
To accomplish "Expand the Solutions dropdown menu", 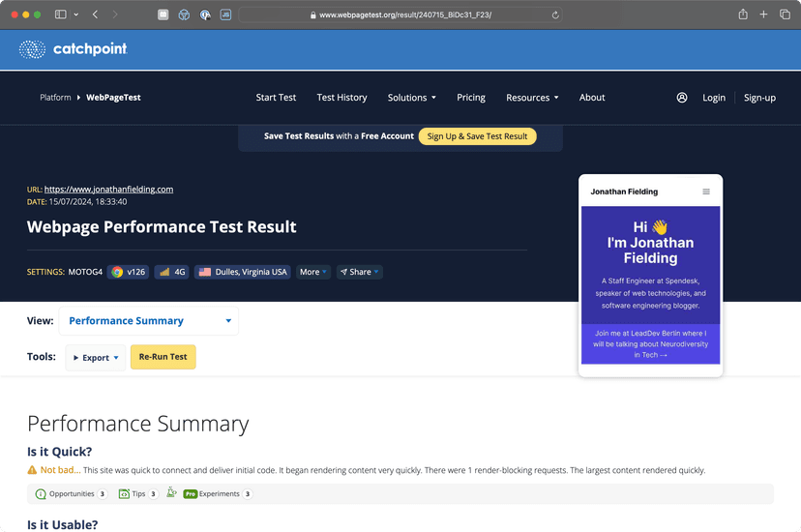I will pyautogui.click(x=412, y=98).
